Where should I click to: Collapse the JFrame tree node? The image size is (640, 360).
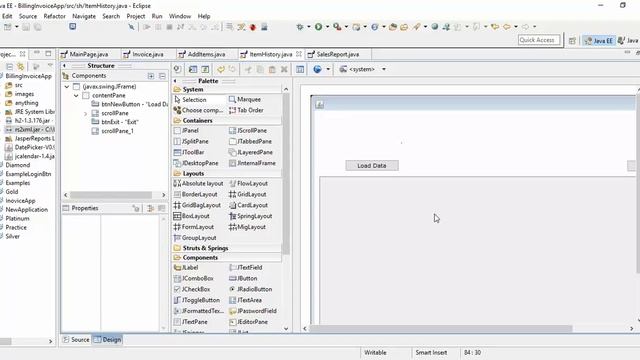click(67, 87)
